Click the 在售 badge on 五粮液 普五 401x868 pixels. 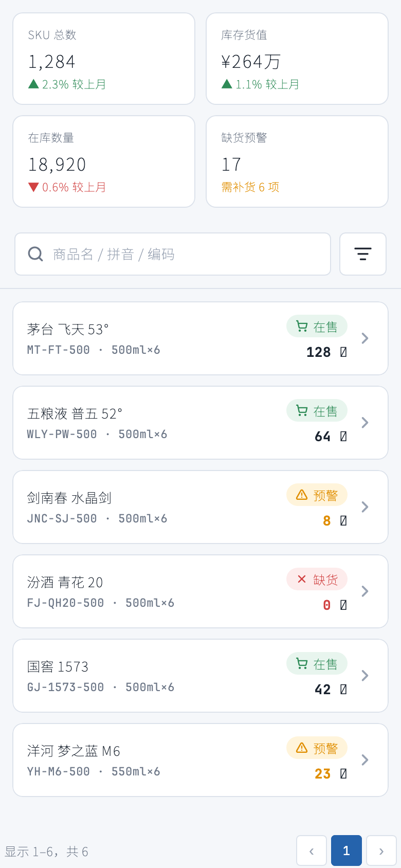click(x=317, y=411)
